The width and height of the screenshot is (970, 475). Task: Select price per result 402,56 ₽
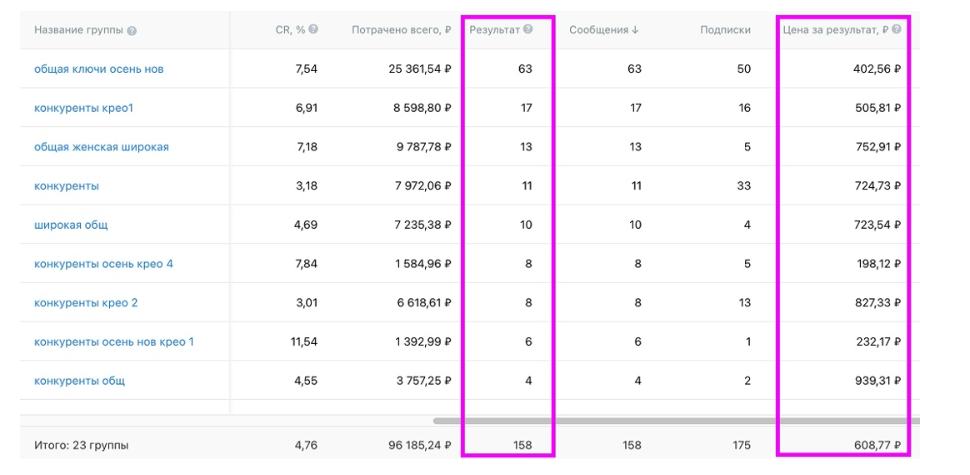[877, 69]
